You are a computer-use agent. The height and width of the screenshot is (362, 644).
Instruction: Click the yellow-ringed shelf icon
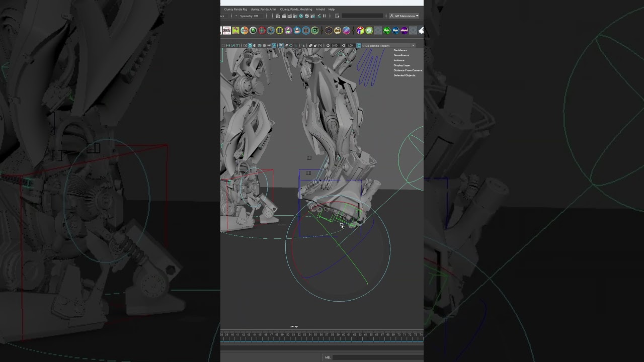pos(280,31)
